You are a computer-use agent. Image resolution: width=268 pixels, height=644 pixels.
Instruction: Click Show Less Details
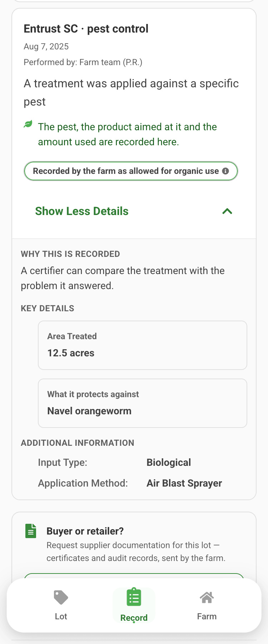[x=82, y=211]
